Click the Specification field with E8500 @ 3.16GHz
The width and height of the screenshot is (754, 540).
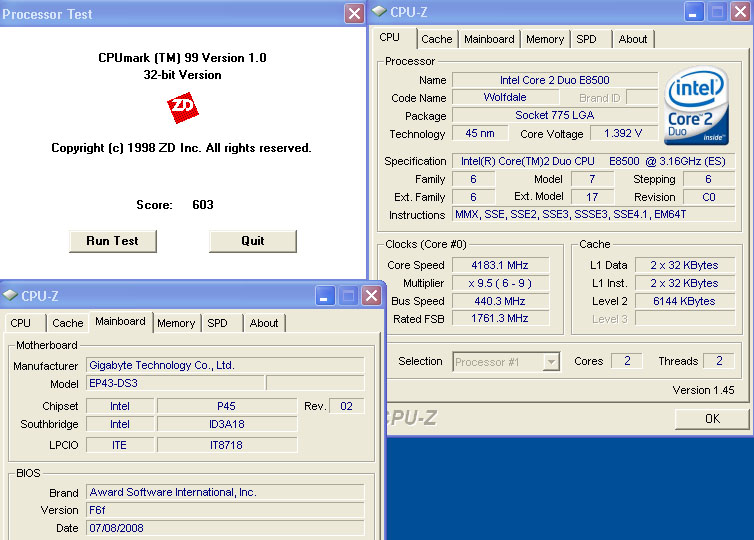coord(593,161)
